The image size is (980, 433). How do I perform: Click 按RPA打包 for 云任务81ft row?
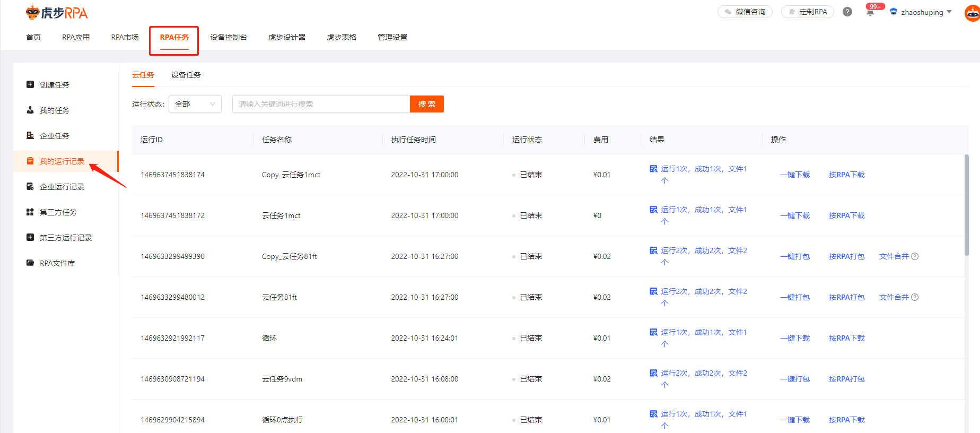[847, 297]
